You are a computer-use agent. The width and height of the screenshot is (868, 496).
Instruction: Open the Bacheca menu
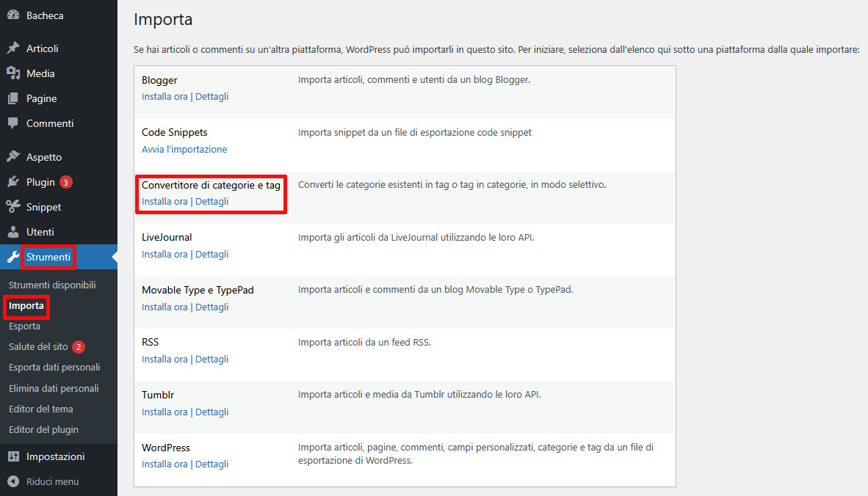tap(45, 15)
